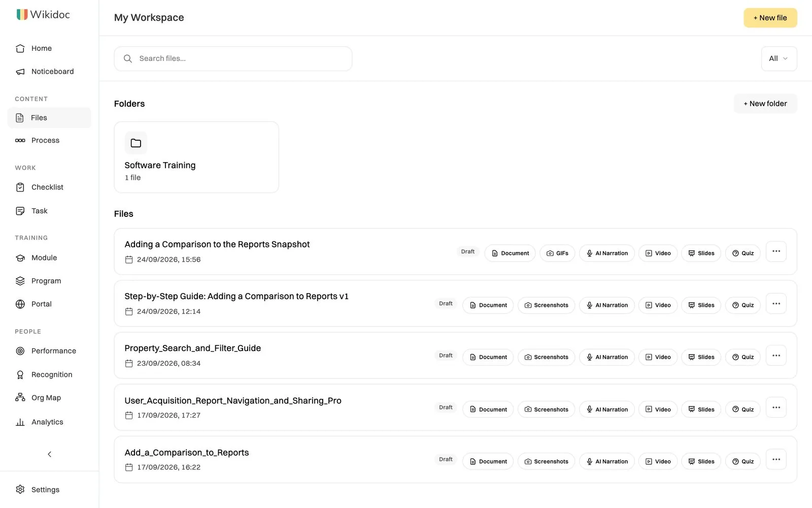Click Video for User_Acquisition_Report file

(x=658, y=409)
